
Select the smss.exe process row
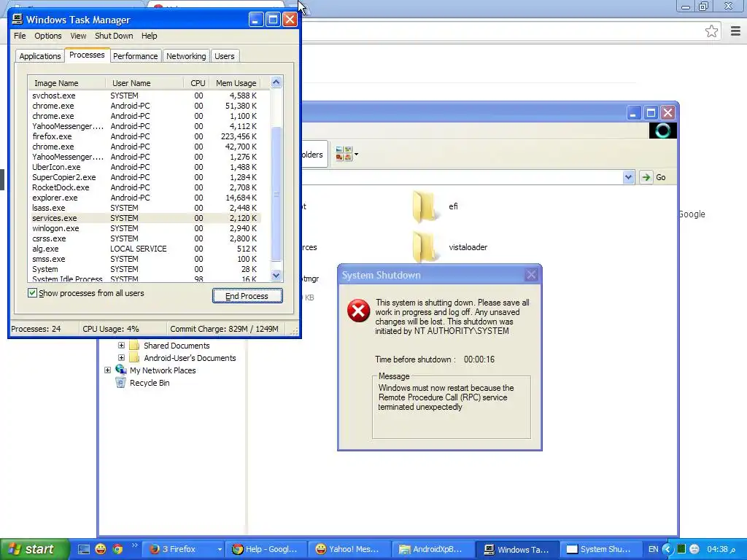[144, 259]
